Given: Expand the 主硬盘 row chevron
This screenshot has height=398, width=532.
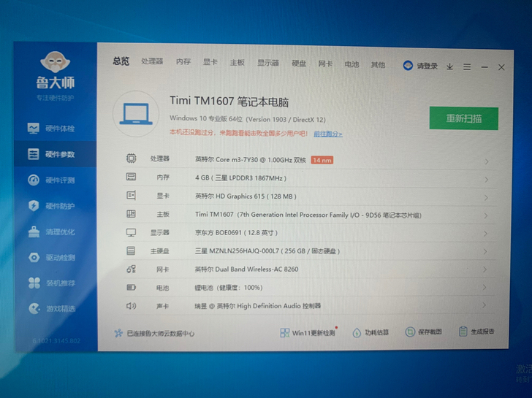Looking at the screenshot, I should point(484,251).
